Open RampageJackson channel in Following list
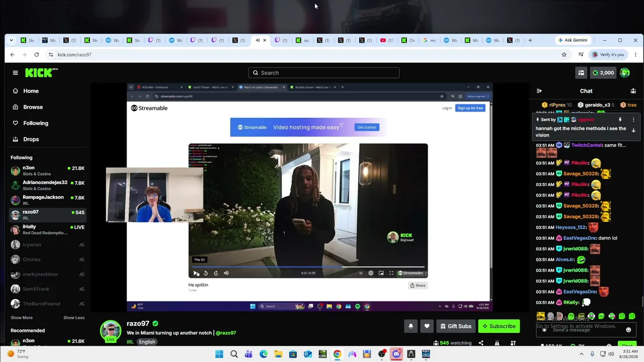 click(x=48, y=200)
